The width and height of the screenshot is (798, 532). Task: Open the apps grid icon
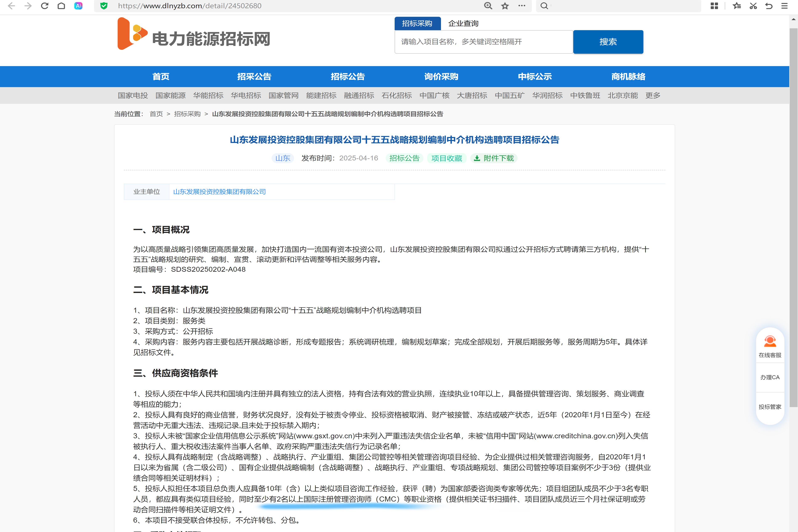click(714, 6)
